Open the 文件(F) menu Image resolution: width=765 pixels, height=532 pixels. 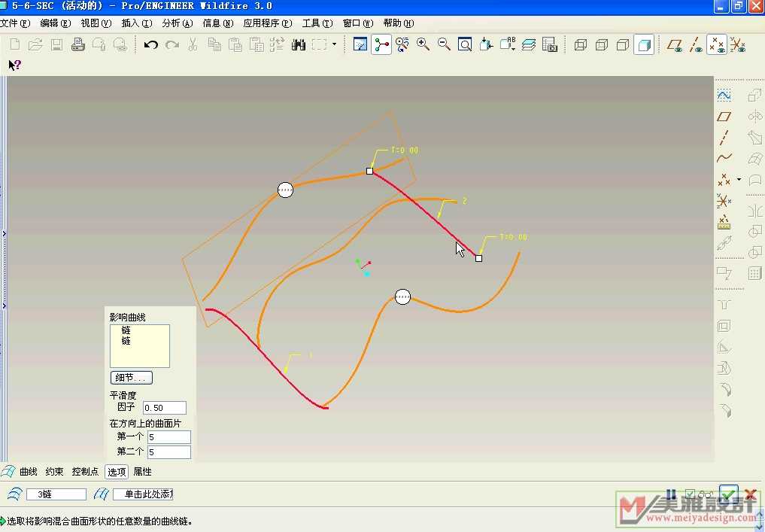(x=15, y=23)
